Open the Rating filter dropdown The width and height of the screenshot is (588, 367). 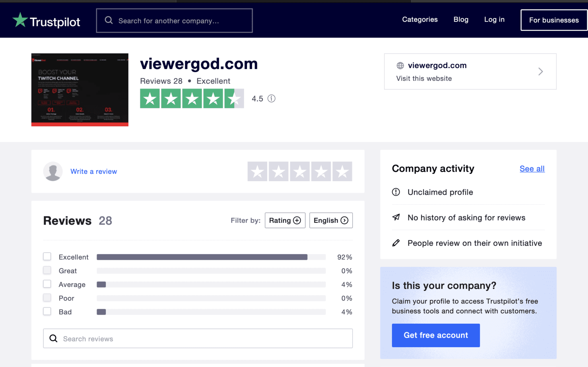[x=285, y=220]
